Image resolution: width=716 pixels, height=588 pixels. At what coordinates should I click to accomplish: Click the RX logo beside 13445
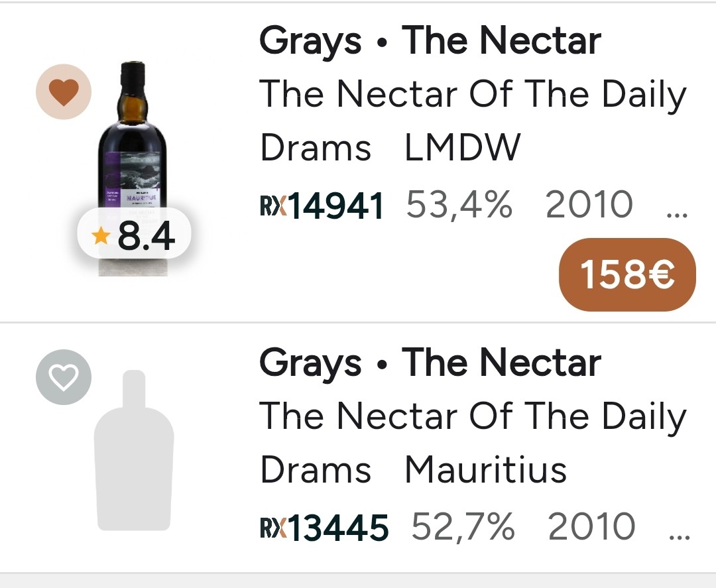point(272,528)
